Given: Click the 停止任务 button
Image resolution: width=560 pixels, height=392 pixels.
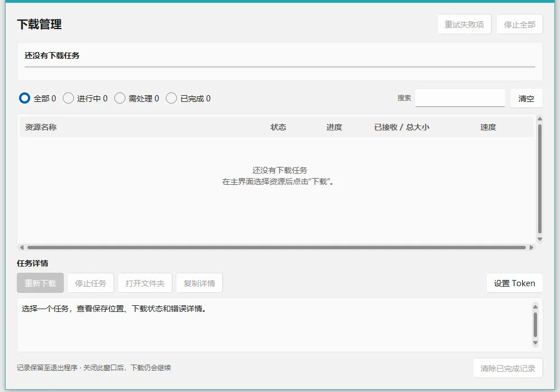Looking at the screenshot, I should coord(91,283).
